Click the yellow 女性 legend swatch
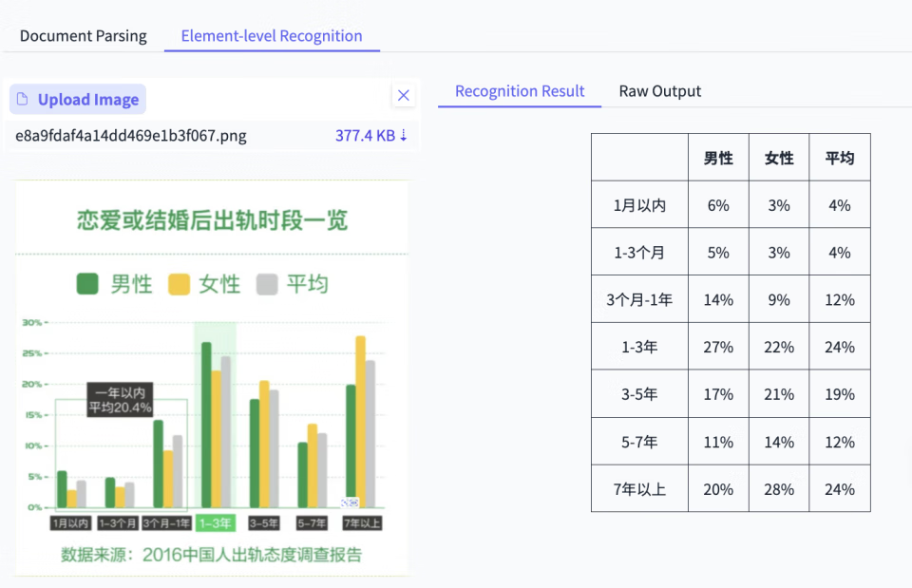Image resolution: width=912 pixels, height=588 pixels. (179, 283)
